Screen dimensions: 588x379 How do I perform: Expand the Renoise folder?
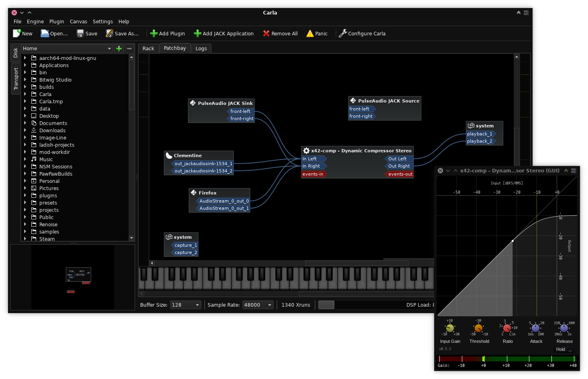[x=25, y=224]
